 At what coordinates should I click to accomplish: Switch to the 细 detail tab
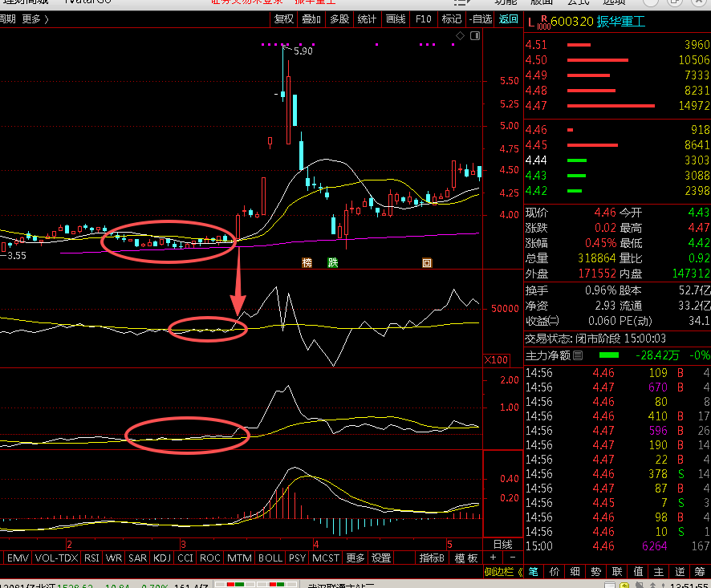575,572
